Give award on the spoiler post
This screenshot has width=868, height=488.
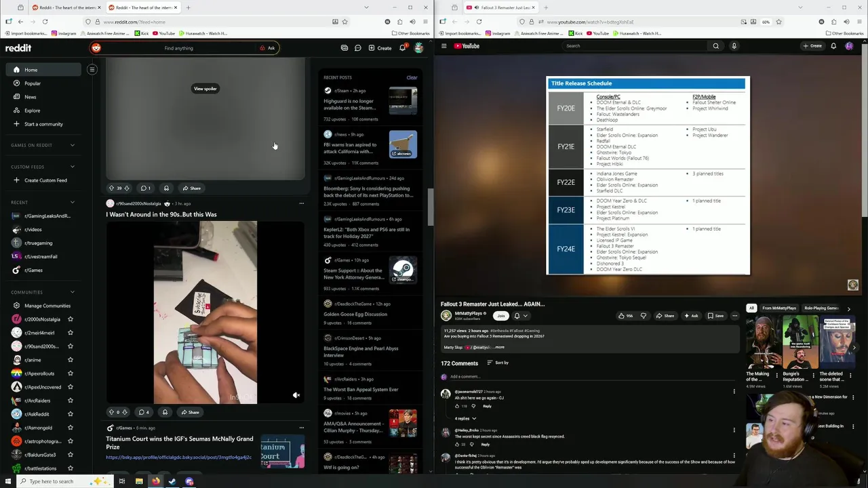click(x=166, y=188)
